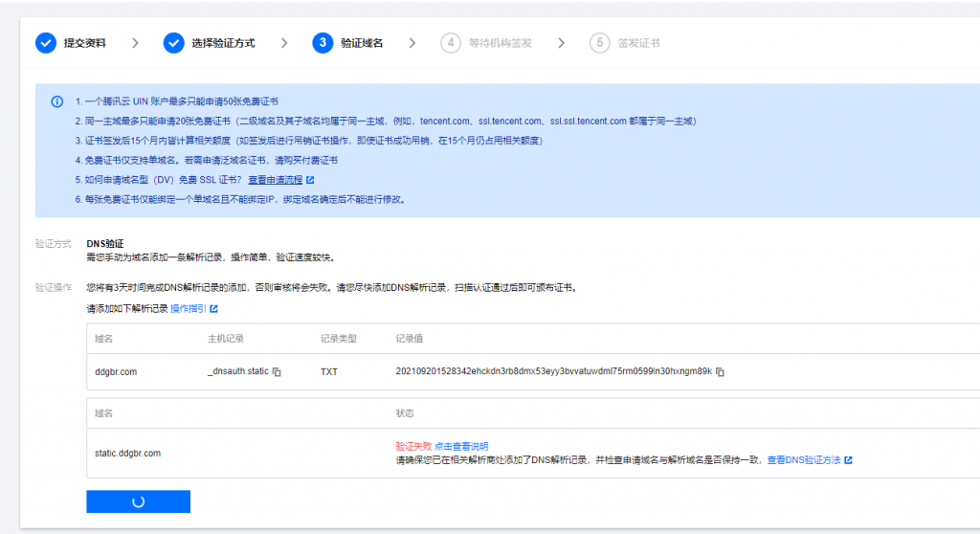The image size is (980, 534).
Task: Click the chevron after 等待机构签发
Action: click(x=561, y=43)
